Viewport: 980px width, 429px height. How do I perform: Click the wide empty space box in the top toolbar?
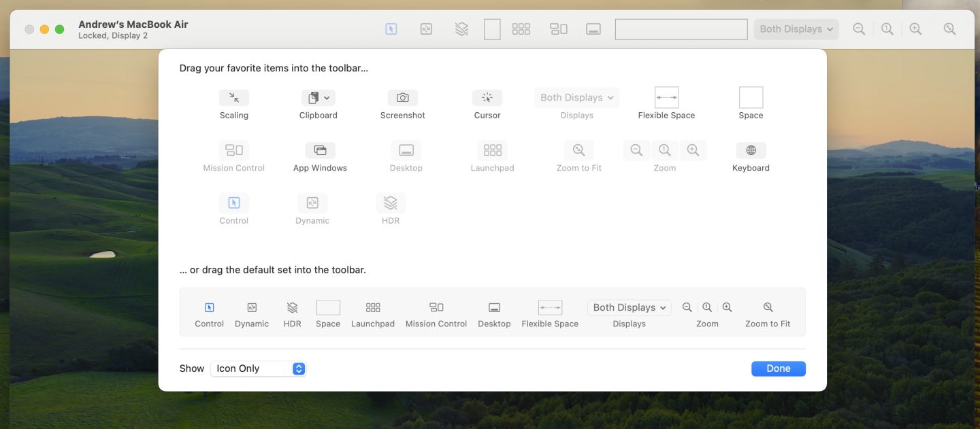tap(681, 29)
